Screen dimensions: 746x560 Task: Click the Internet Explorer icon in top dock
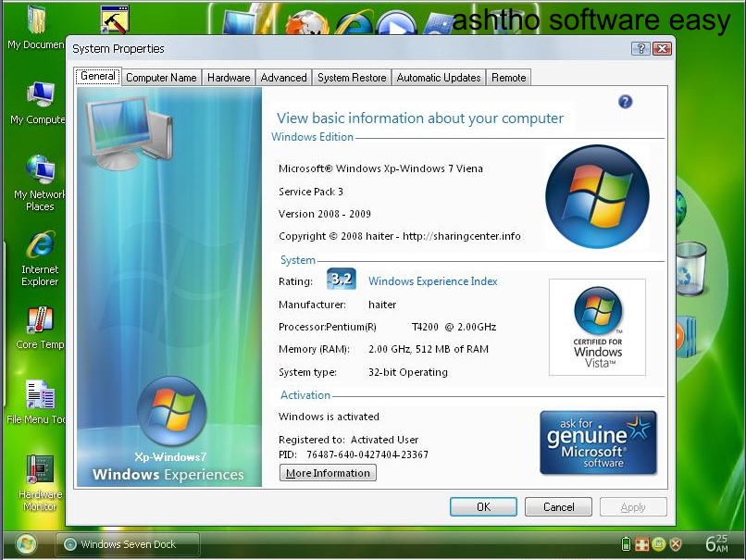(354, 24)
